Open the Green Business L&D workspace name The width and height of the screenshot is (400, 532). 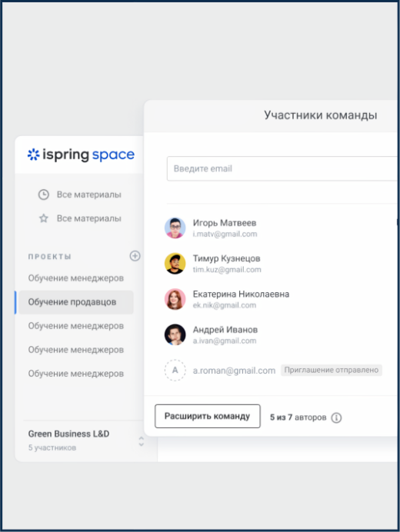[x=68, y=434]
